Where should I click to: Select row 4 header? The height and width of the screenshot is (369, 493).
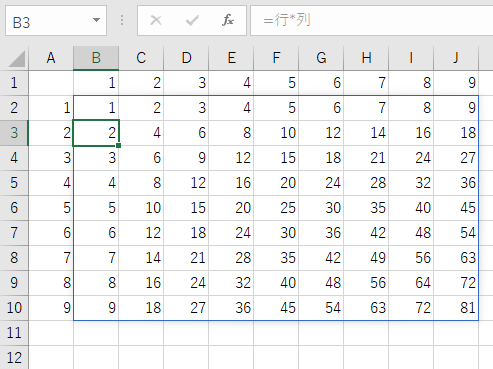pyautogui.click(x=14, y=158)
